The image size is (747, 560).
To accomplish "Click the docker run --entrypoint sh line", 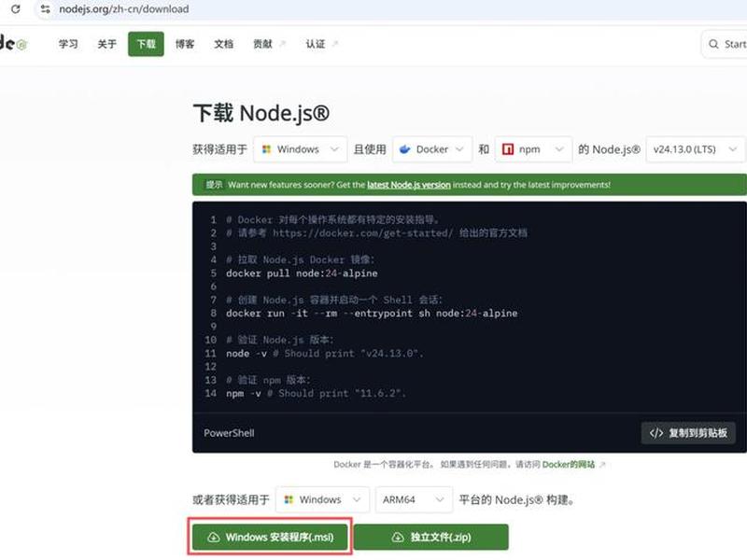I will point(372,314).
